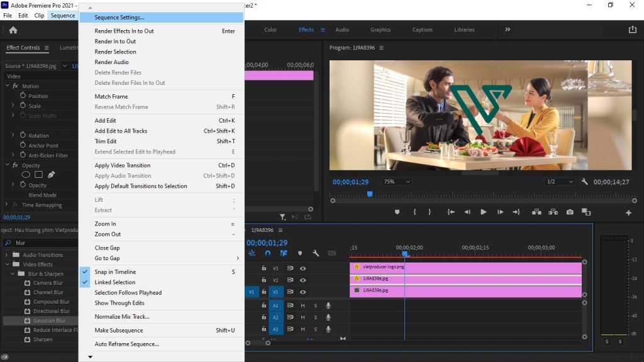Image resolution: width=644 pixels, height=362 pixels.
Task: Open the timeline wrench settings icon
Action: [x=314, y=253]
